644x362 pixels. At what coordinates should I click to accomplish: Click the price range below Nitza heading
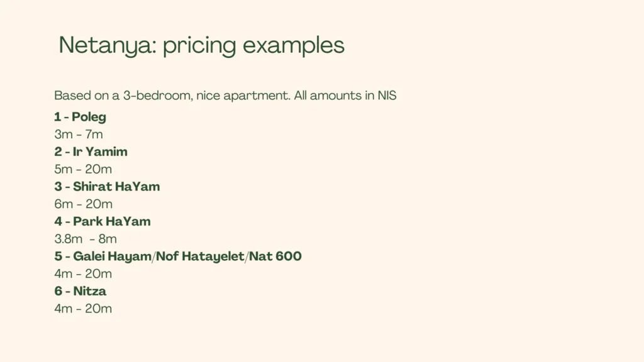coord(83,309)
